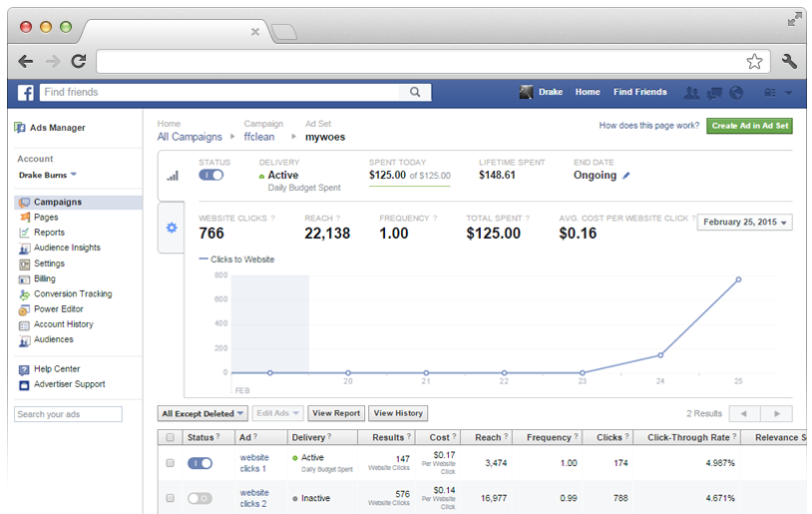The width and height of the screenshot is (812, 514).
Task: Click the ad set chart bars icon
Action: pos(173,177)
